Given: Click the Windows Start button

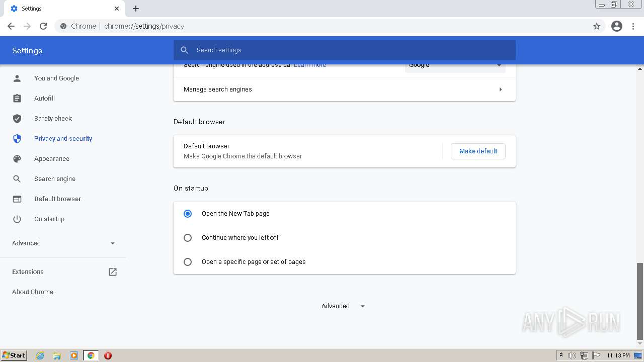Looking at the screenshot, I should pyautogui.click(x=14, y=355).
